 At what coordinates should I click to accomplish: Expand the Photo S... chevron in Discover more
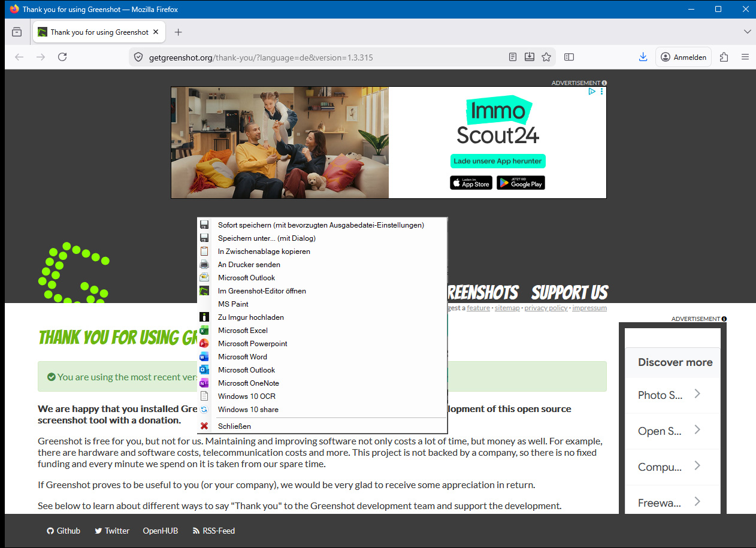(697, 394)
